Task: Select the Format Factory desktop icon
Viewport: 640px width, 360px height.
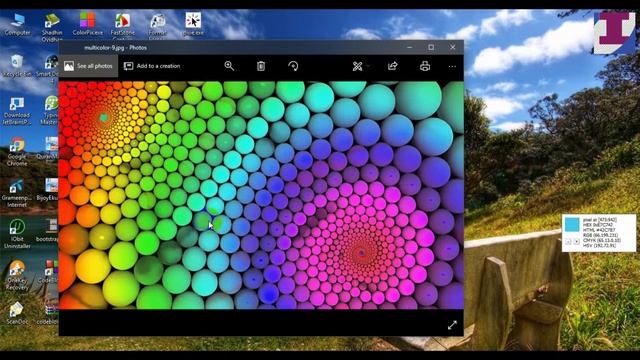Action: [x=158, y=27]
